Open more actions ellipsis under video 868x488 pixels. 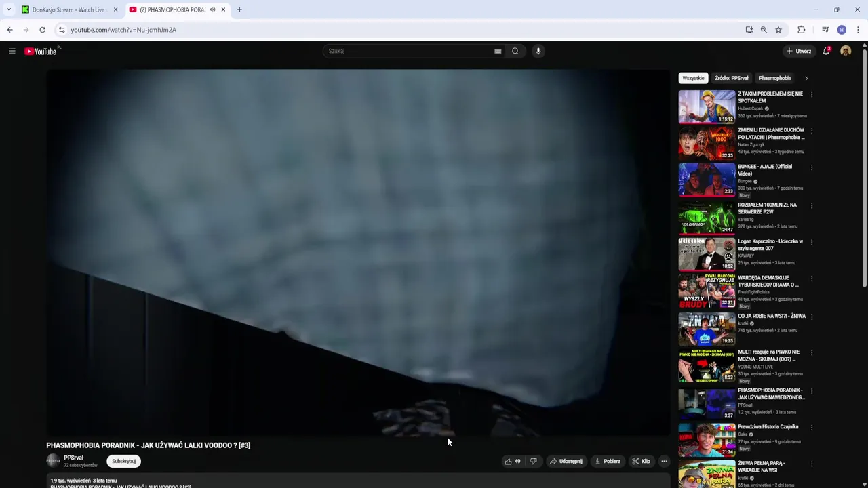click(664, 461)
